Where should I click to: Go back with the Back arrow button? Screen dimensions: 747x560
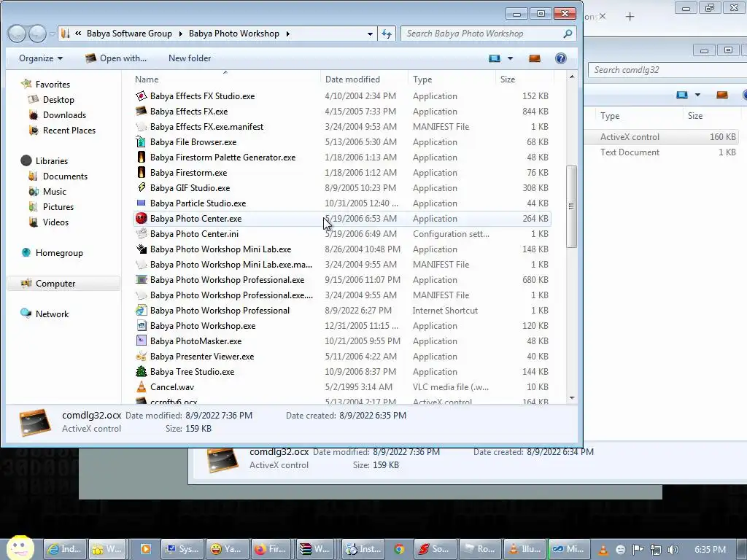17,34
